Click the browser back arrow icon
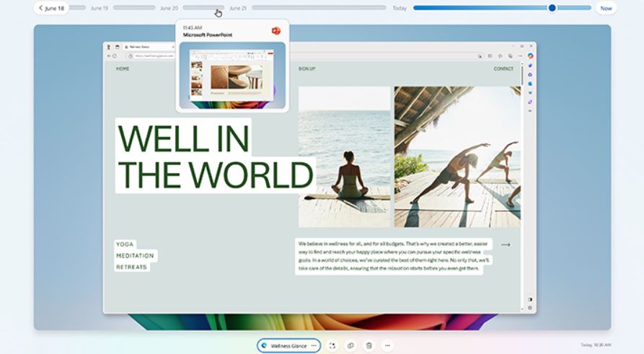Image resolution: width=644 pixels, height=354 pixels. click(109, 56)
